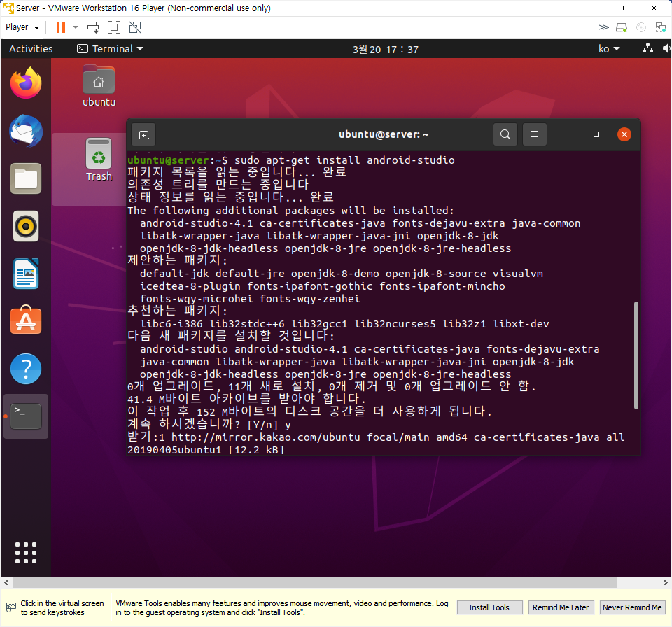672x627 pixels.
Task: Toggle Unity mode icon in VMware toolbar
Action: coord(135,27)
